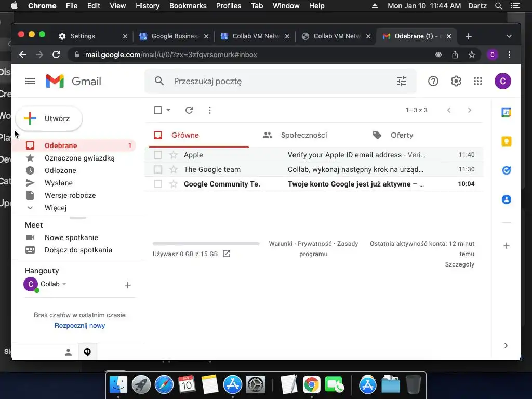Select the Apple email checkbox

point(158,155)
